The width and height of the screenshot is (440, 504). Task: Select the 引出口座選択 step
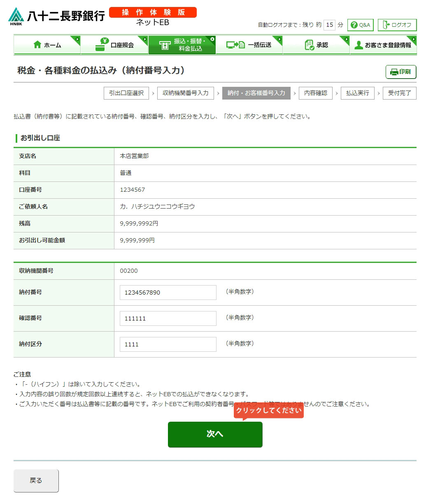126,93
